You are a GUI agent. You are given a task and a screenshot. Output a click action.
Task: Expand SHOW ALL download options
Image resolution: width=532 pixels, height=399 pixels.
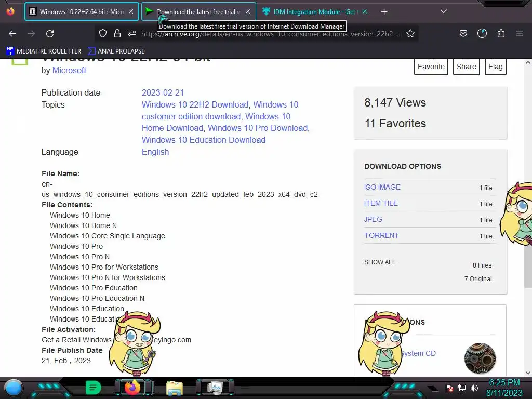(380, 262)
